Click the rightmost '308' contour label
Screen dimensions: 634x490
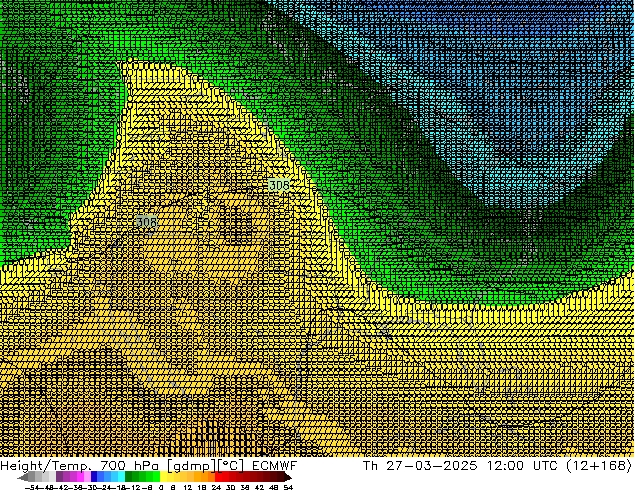pyautogui.click(x=279, y=186)
